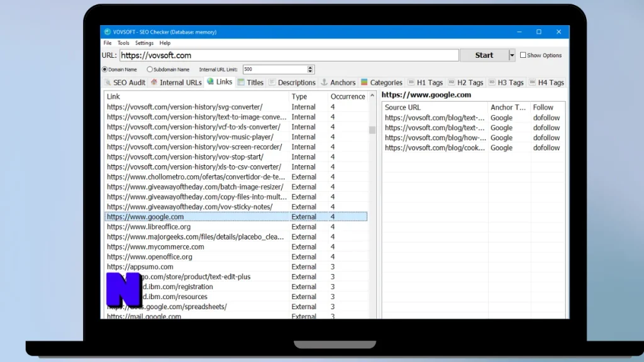
Task: Select the majorgeeks.com link row
Action: [236, 236]
